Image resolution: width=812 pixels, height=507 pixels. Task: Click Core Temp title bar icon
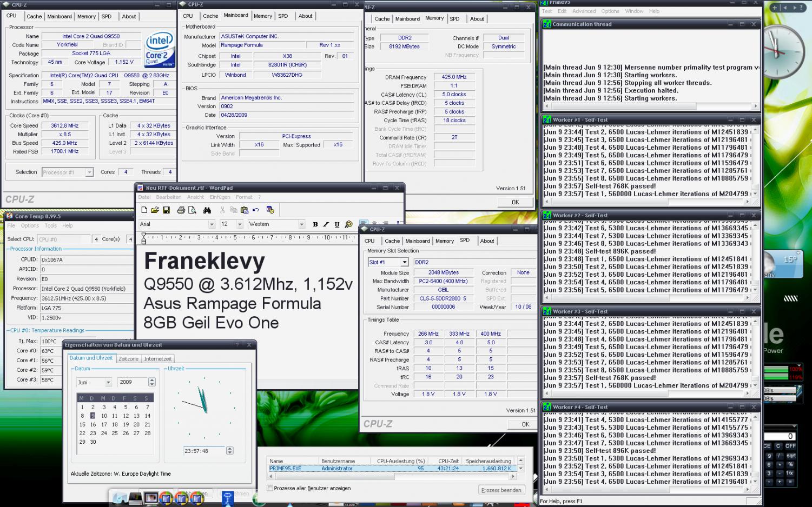click(10, 216)
